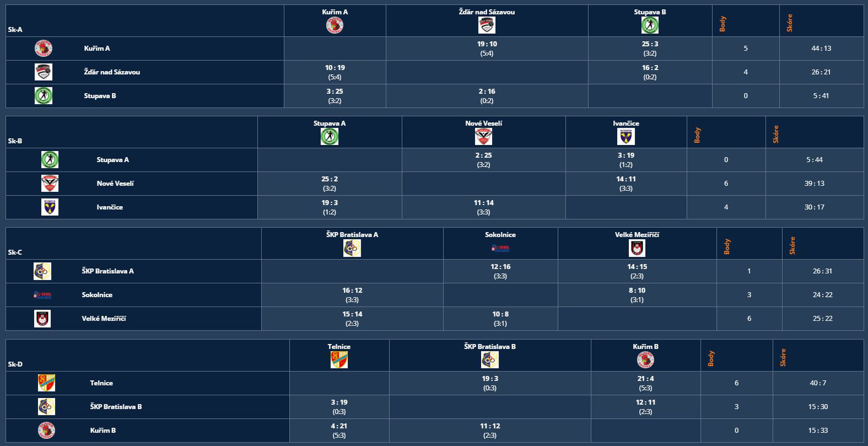Image resolution: width=868 pixels, height=446 pixels.
Task: Click the ŠKP Bratislava B row logo
Action: [46, 406]
